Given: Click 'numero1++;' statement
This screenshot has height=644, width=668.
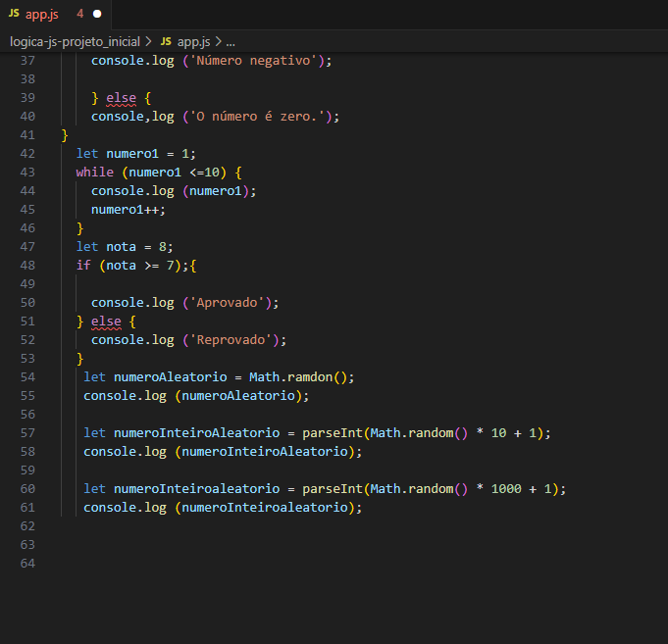Looking at the screenshot, I should (128, 210).
